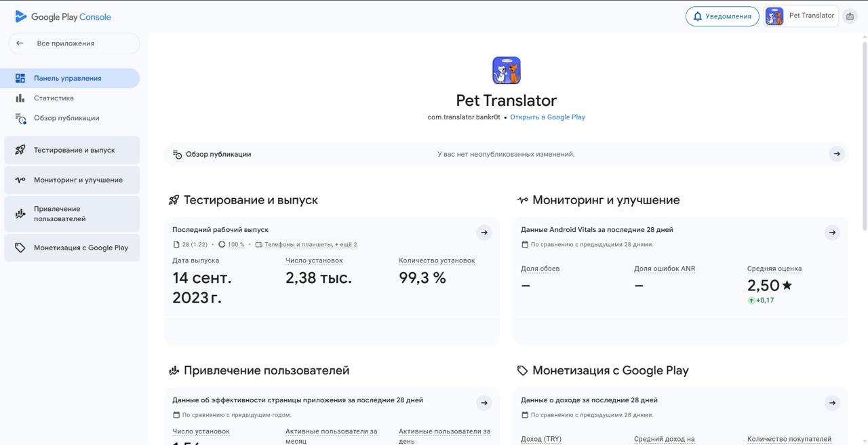Click the dotted Средняя оценка term
The height and width of the screenshot is (445, 868).
pos(774,268)
